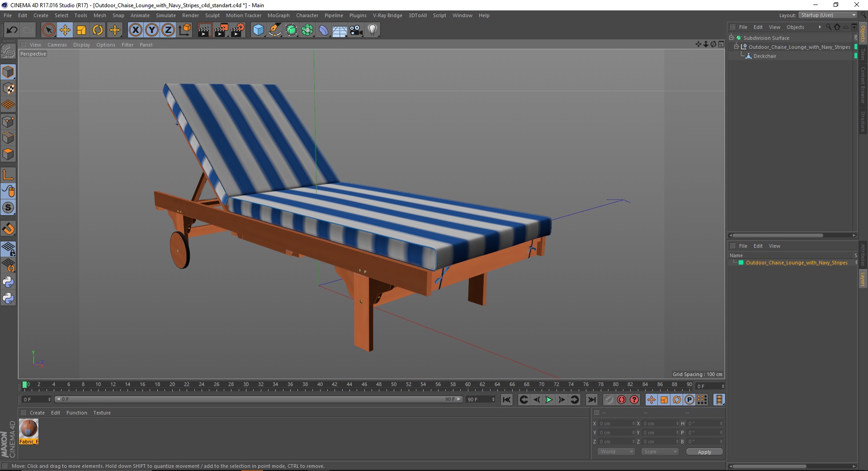This screenshot has height=471, width=868.
Task: Activate the Rotate tool
Action: click(98, 30)
